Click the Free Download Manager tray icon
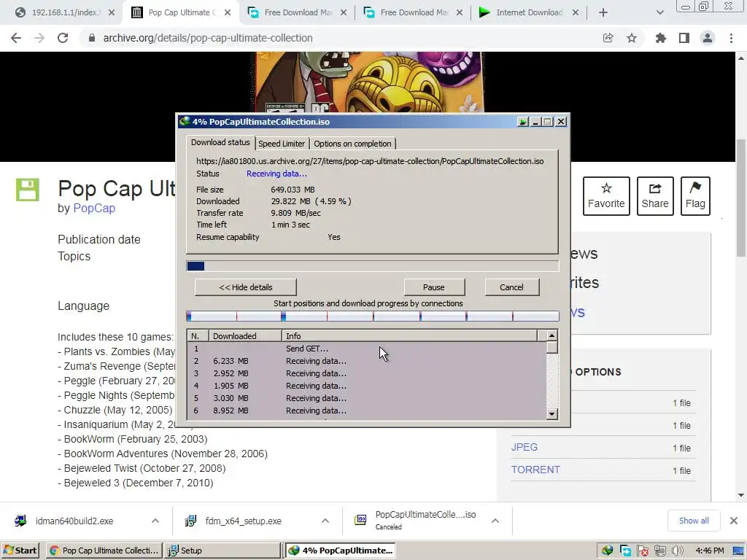The image size is (747, 560). pyautogui.click(x=625, y=551)
